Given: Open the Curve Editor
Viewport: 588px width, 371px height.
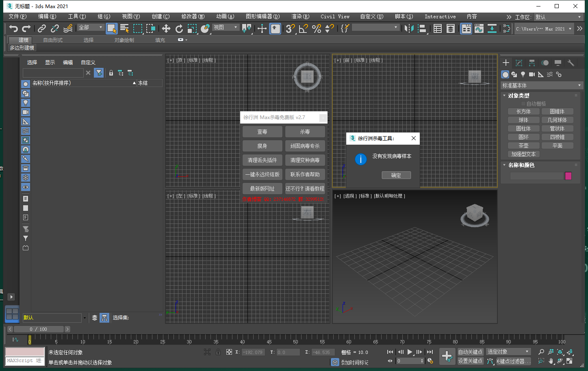Looking at the screenshot, I should tap(479, 28).
